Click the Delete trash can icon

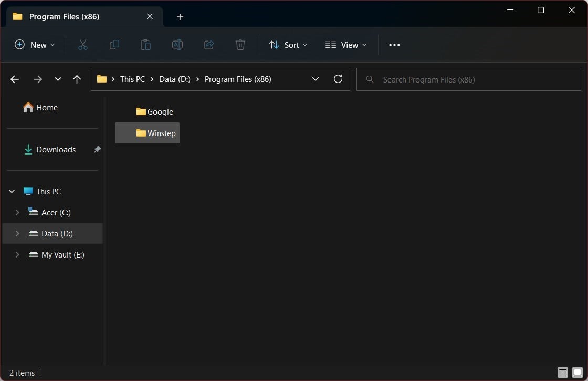tap(240, 45)
